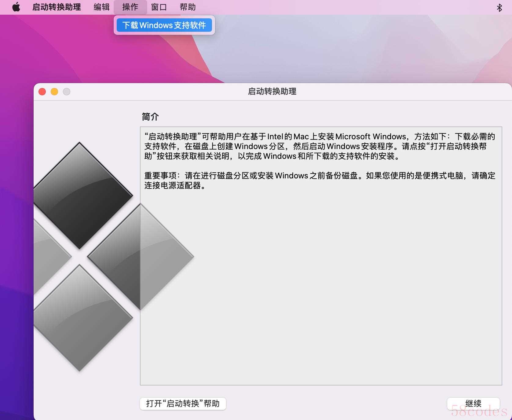The height and width of the screenshot is (420, 512).
Task: Open the 启动转换助理 app menu
Action: point(57,7)
